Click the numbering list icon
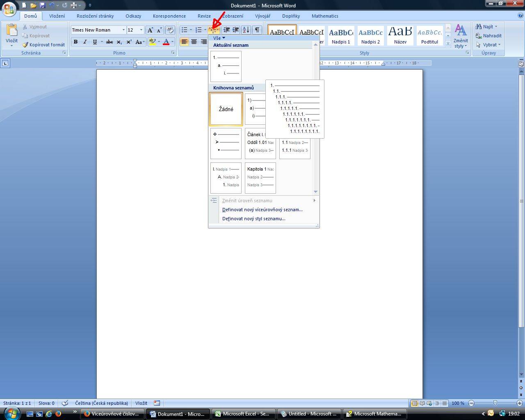 (x=199, y=30)
